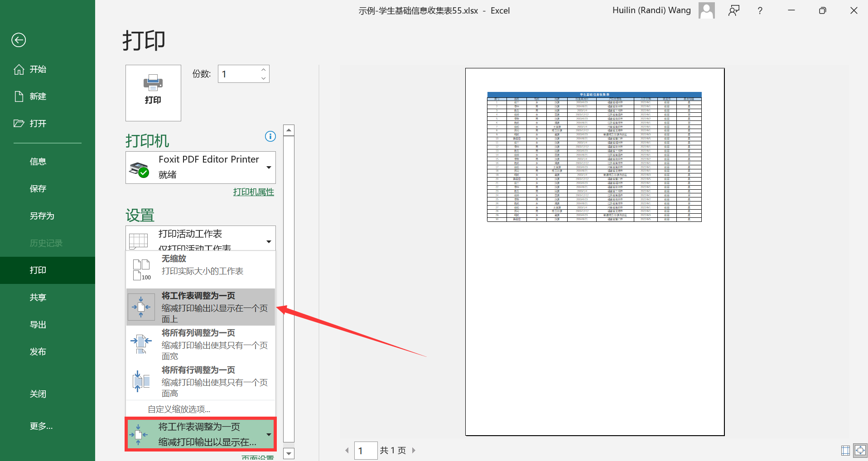Toggle 显示边距 margins view at bottom right
The height and width of the screenshot is (461, 868).
(844, 450)
